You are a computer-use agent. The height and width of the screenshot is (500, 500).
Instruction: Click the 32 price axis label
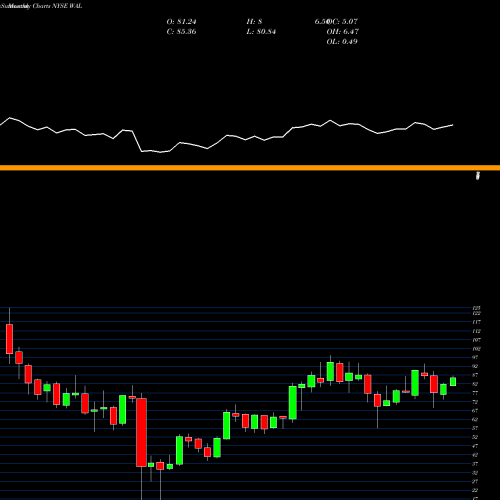(475, 473)
